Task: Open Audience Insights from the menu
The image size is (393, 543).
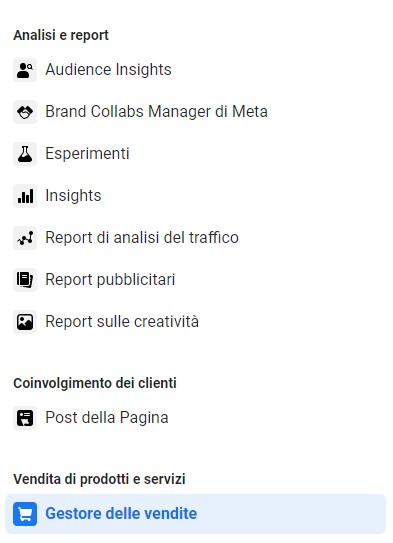Action: click(108, 70)
